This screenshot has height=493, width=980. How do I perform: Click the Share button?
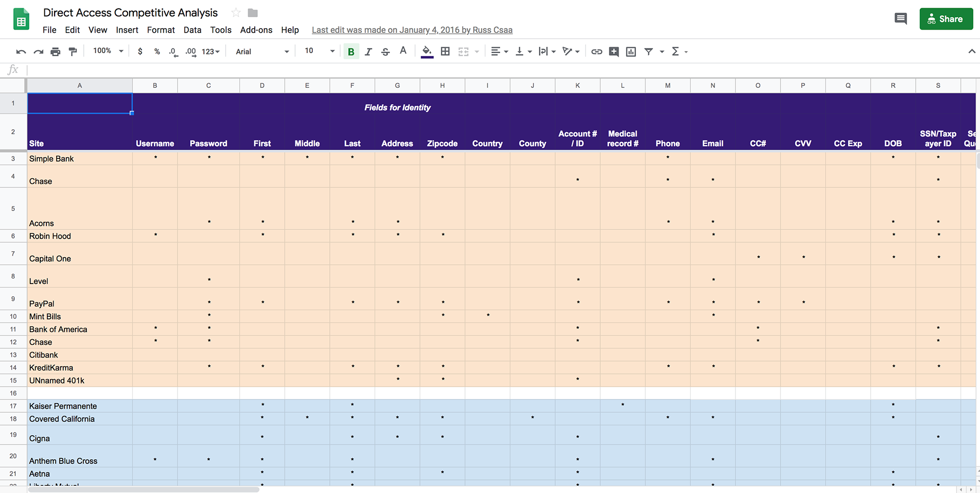click(946, 19)
